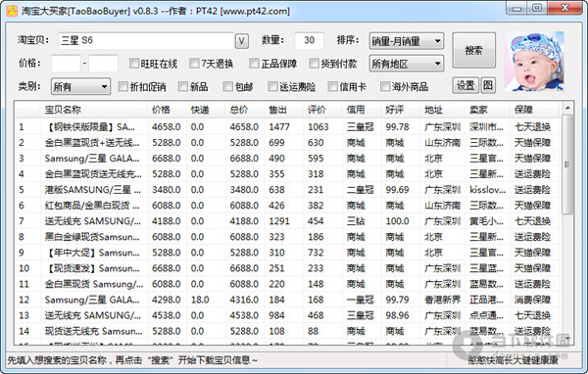
Task: Select row 2 item 金白黑蓝现货+送无线...
Action: tap(92, 143)
